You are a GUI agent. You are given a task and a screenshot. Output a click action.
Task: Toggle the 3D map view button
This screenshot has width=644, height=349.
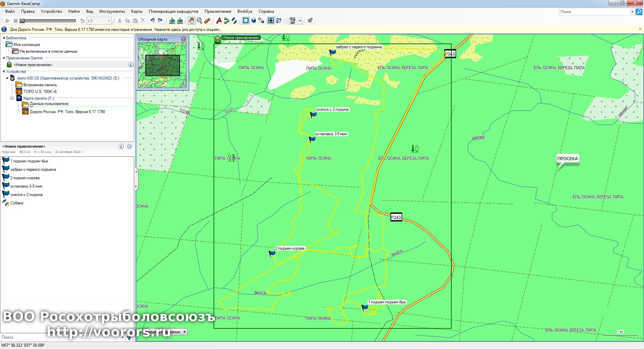click(x=254, y=21)
